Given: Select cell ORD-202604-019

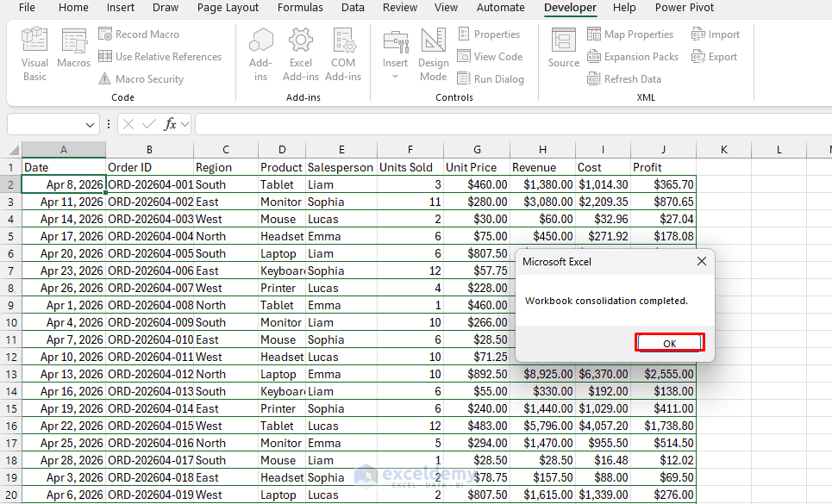Looking at the screenshot, I should click(150, 495).
